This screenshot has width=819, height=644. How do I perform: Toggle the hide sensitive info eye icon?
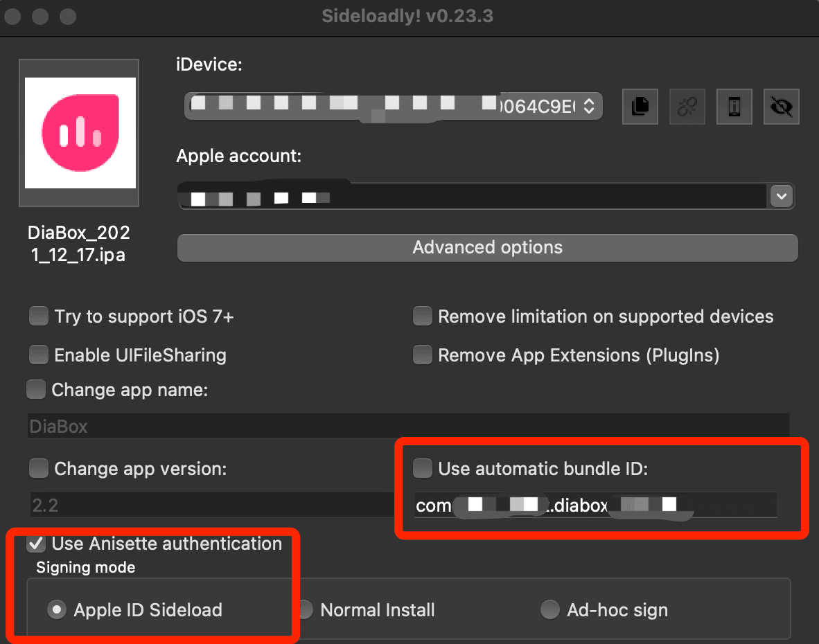(781, 107)
